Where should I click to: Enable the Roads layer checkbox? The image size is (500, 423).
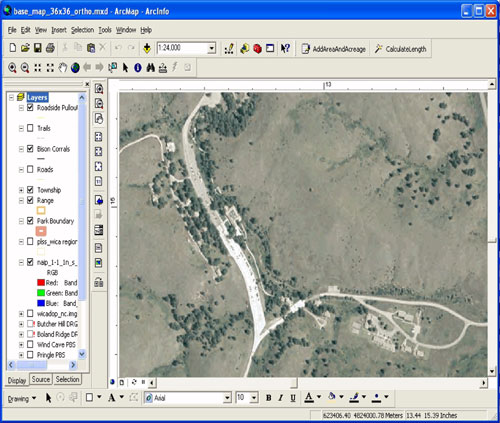tap(30, 169)
